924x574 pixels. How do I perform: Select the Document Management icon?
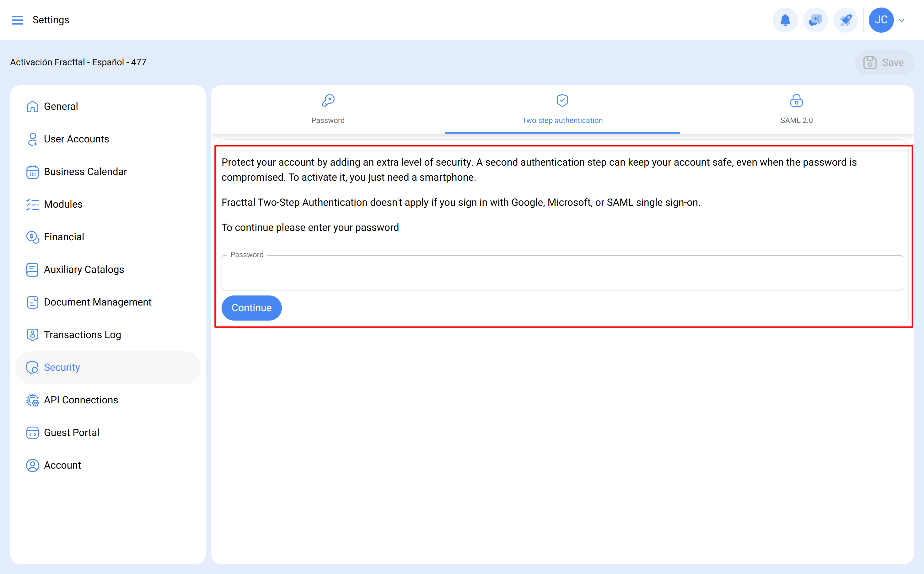[32, 302]
